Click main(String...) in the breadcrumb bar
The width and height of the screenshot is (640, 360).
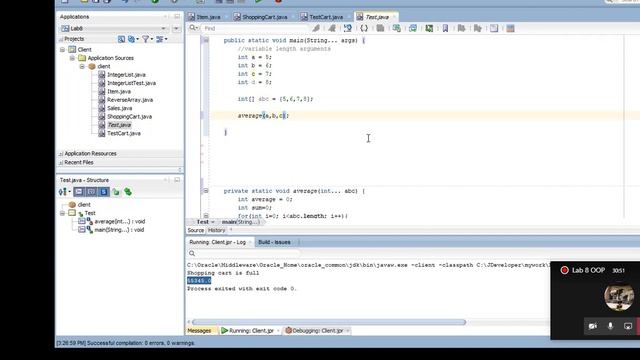tap(240, 222)
